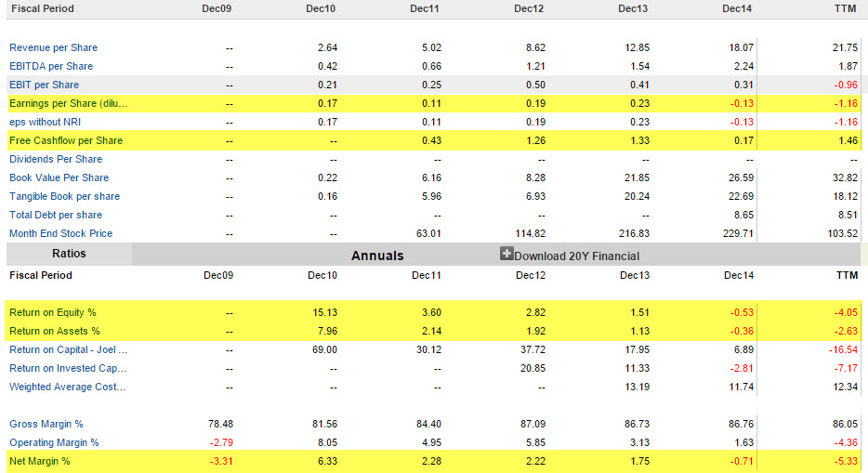Click the EBITDA per Share row label
868x473 pixels.
coord(51,66)
